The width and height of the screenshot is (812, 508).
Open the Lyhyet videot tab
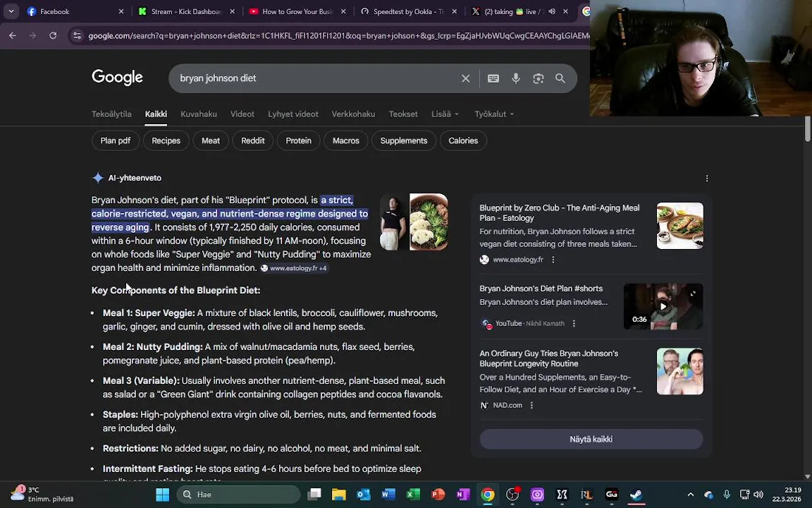coord(293,114)
